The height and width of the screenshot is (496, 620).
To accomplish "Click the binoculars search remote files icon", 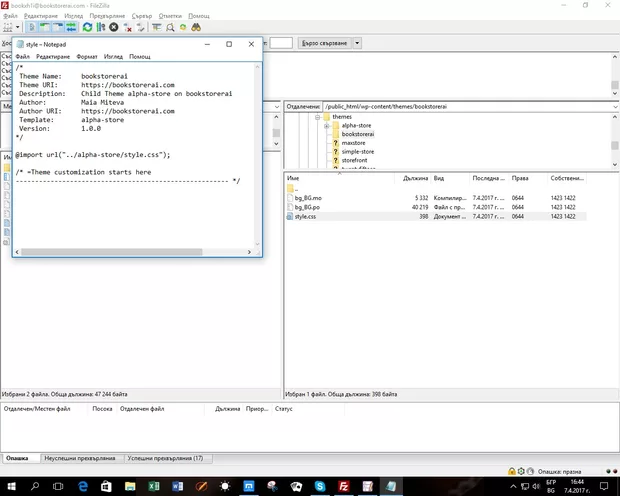I will point(196,27).
